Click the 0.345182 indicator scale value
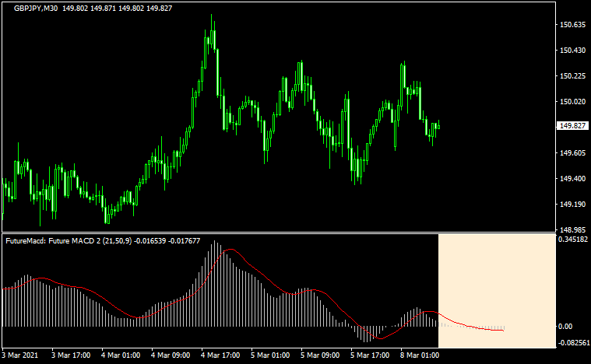The width and height of the screenshot is (591, 364). coord(573,240)
